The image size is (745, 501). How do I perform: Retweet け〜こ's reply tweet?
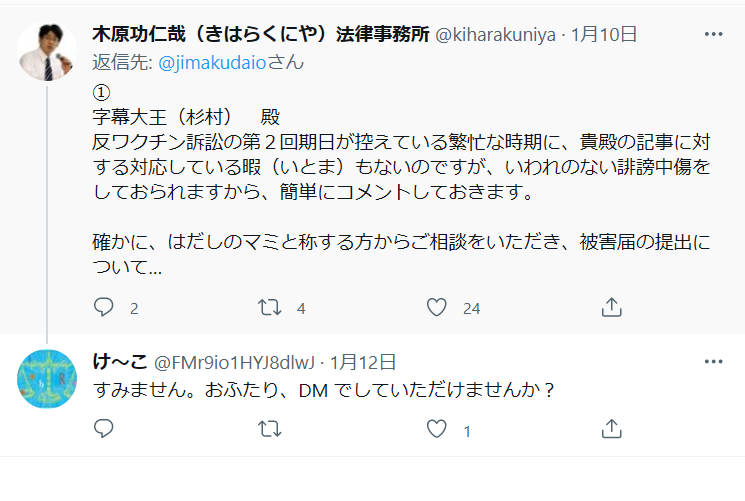point(270,430)
